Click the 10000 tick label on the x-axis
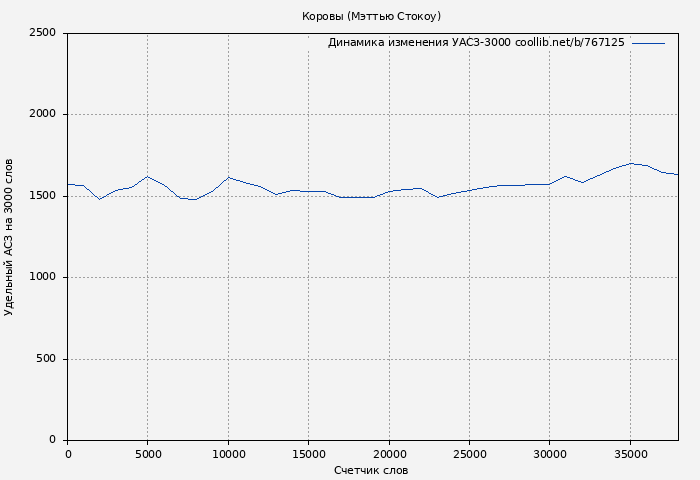Viewport: 700px width, 480px height. pos(228,454)
